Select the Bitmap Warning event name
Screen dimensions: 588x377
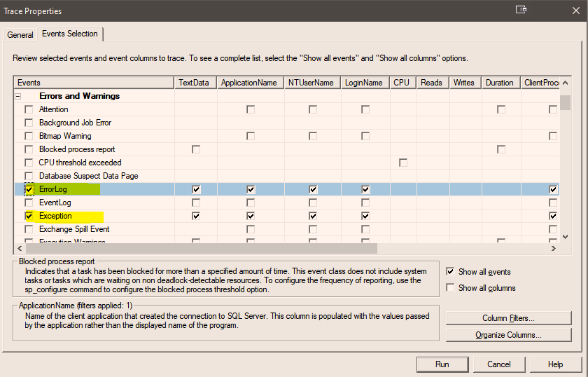(65, 136)
